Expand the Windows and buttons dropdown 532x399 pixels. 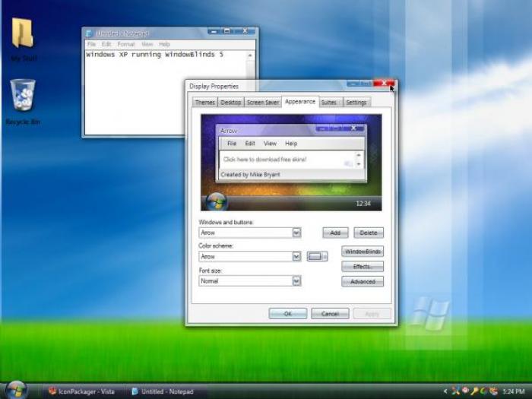[x=296, y=233]
